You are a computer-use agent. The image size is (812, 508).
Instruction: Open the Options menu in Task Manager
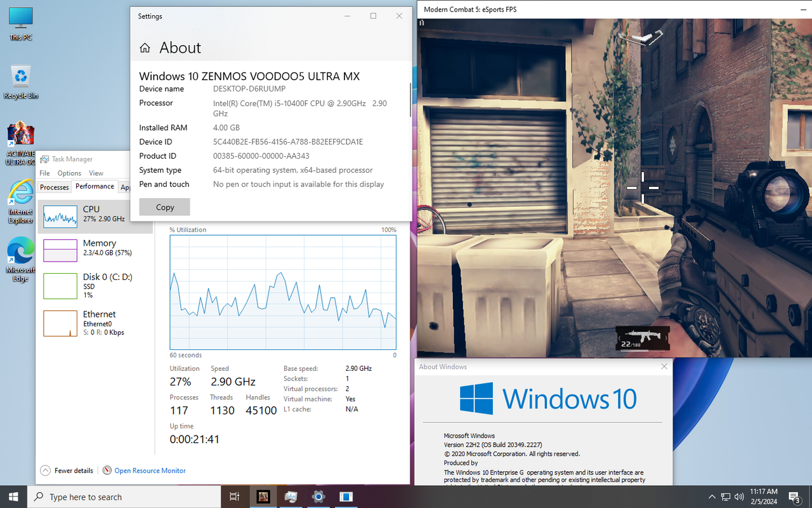coord(69,173)
